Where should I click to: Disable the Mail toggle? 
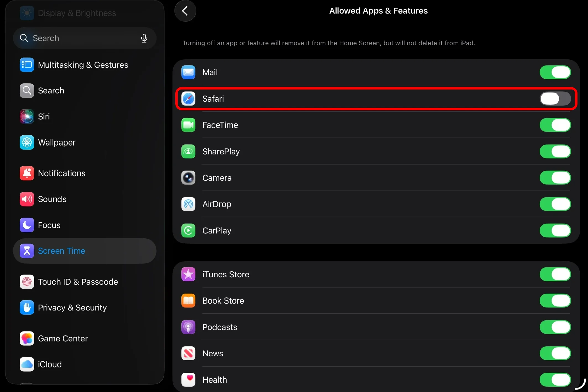pos(555,72)
